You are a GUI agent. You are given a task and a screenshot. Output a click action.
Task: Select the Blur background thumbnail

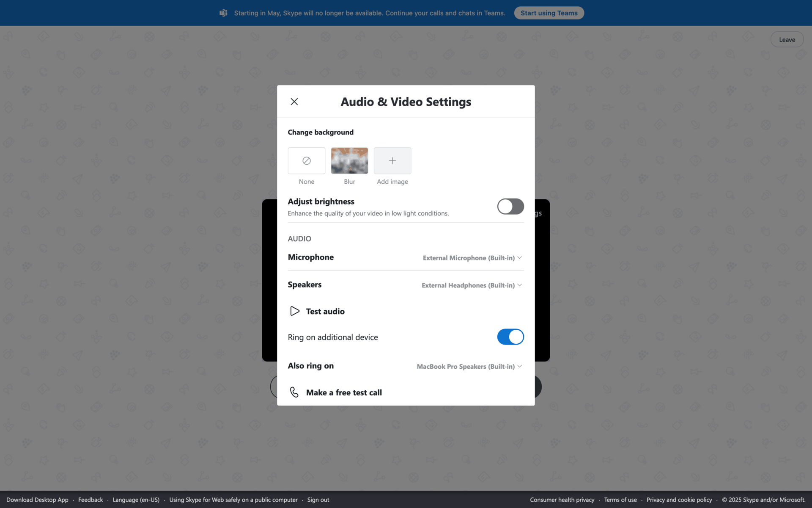pyautogui.click(x=349, y=160)
